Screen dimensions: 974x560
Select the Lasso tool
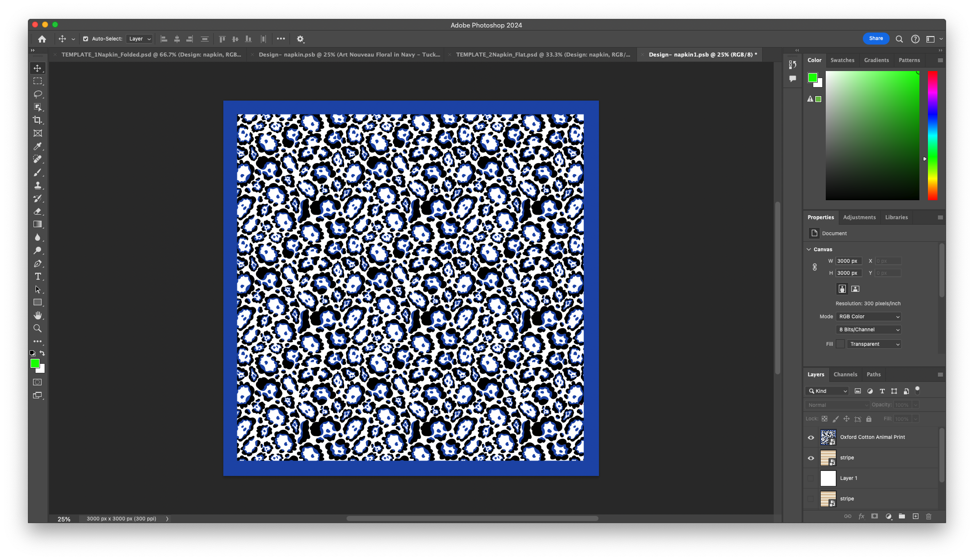tap(38, 94)
